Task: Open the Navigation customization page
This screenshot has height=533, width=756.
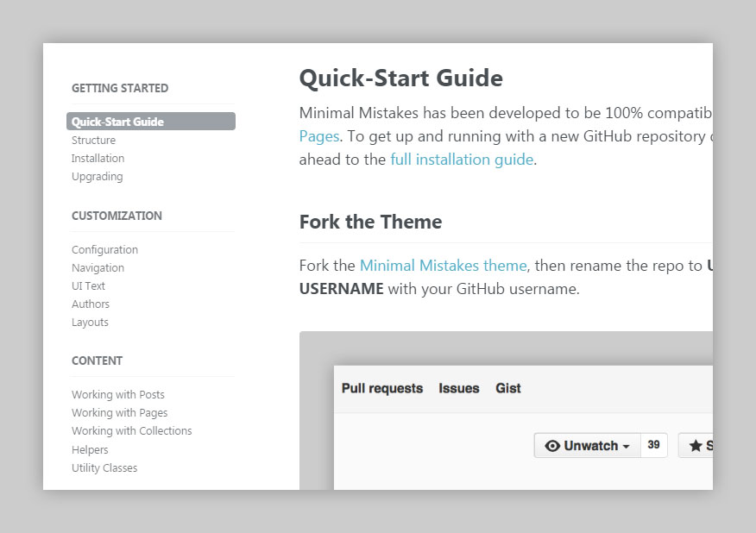Action: pyautogui.click(x=98, y=267)
